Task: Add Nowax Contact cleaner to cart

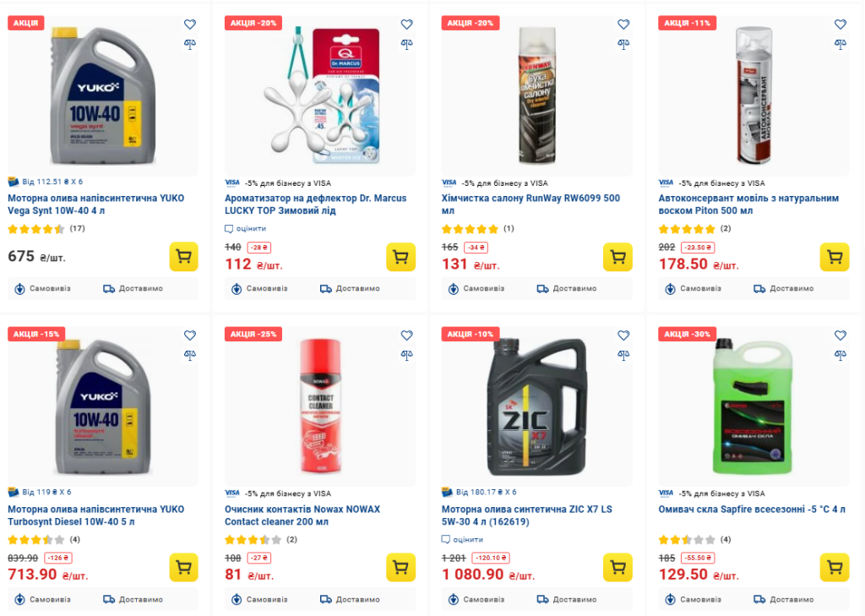Action: 400,568
